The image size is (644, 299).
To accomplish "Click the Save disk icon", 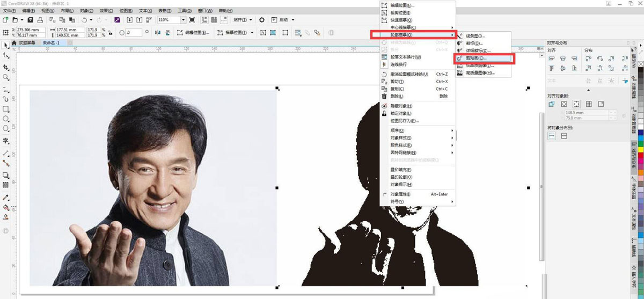I will pos(31,20).
